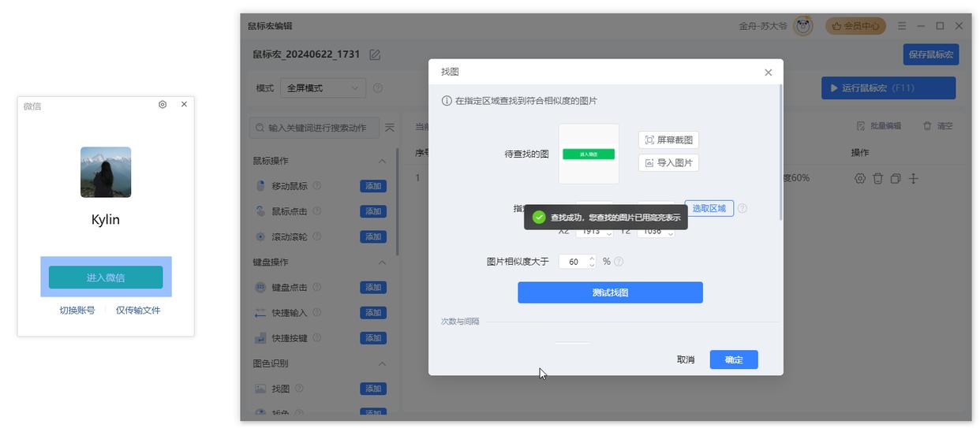The width and height of the screenshot is (980, 428).
Task: Click 确定 to confirm the dialog
Action: pos(734,359)
